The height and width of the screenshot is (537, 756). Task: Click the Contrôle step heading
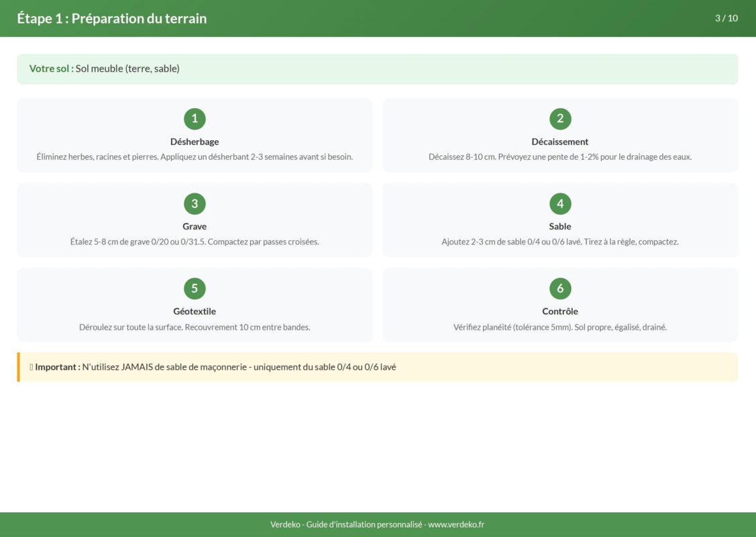pyautogui.click(x=560, y=311)
